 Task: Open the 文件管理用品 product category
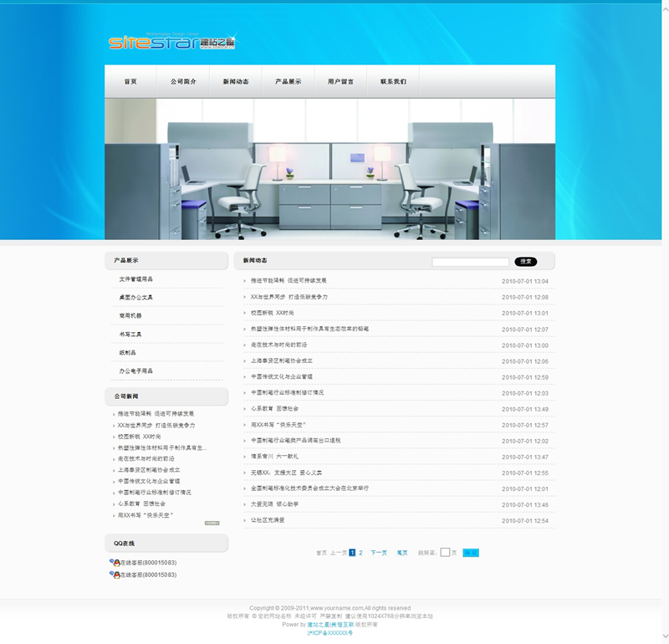pos(136,279)
